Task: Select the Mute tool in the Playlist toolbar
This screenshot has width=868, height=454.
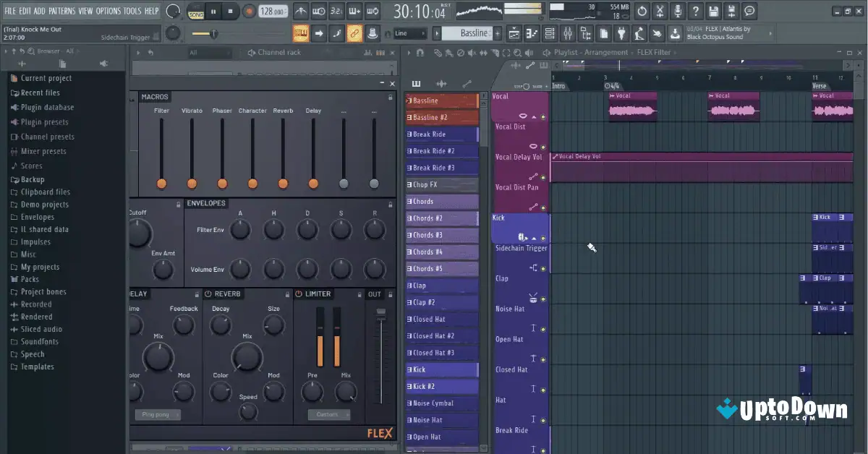Action: 472,52
